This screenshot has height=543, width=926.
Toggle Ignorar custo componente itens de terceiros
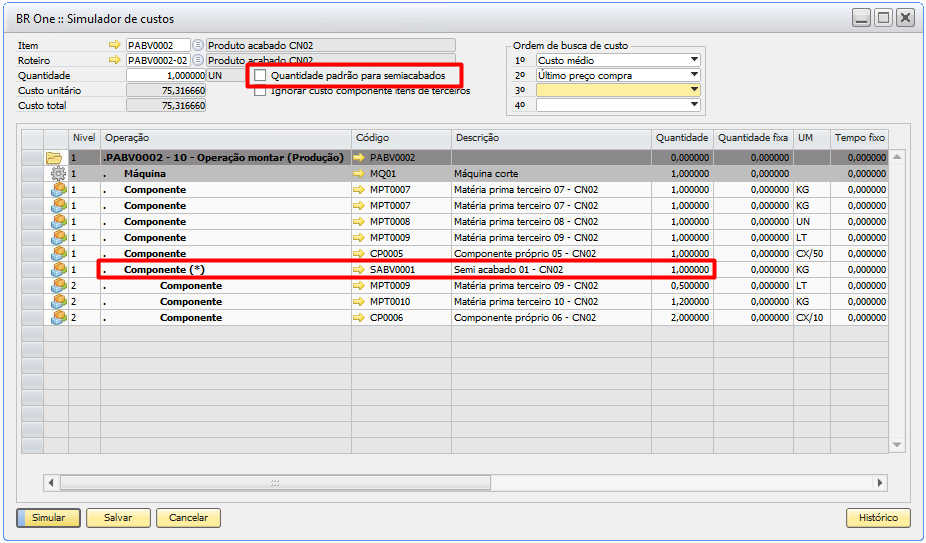[261, 90]
